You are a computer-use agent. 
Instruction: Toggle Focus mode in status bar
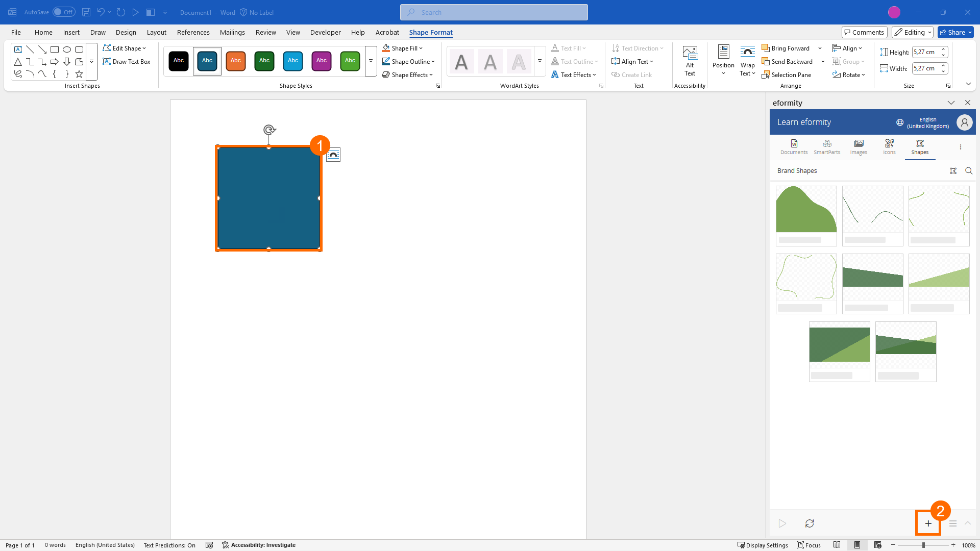coord(809,545)
